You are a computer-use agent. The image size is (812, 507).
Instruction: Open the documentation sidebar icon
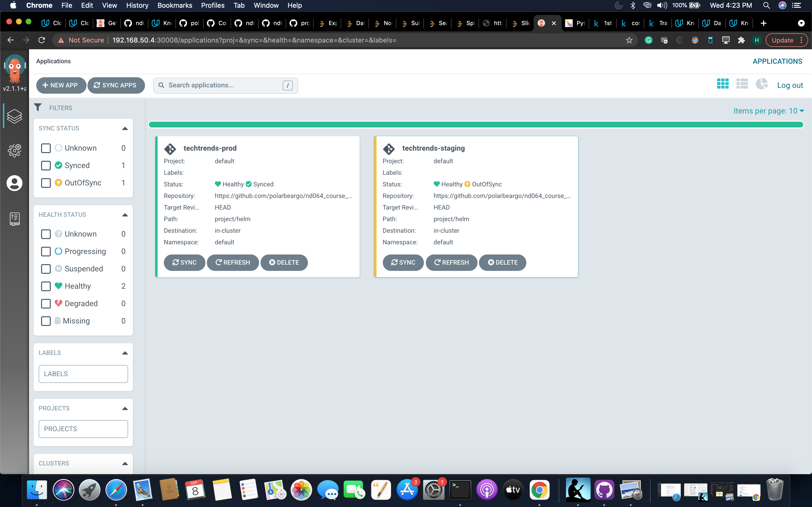14,219
